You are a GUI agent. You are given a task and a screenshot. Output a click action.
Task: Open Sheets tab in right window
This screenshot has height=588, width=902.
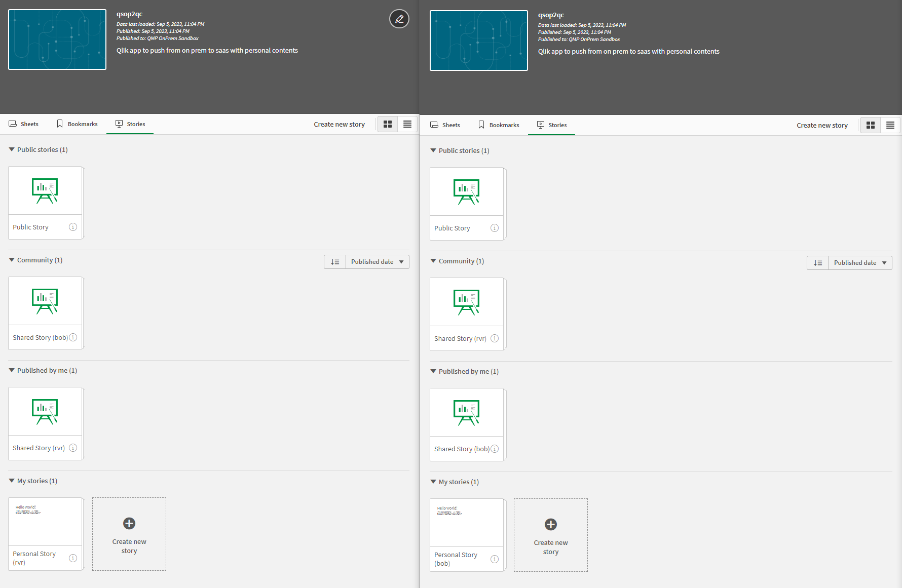445,125
